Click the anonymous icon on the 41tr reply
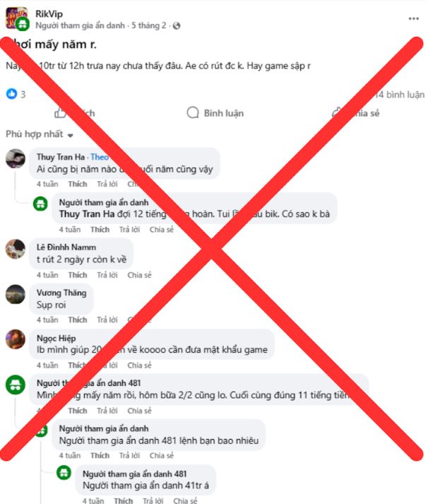 [64, 473]
